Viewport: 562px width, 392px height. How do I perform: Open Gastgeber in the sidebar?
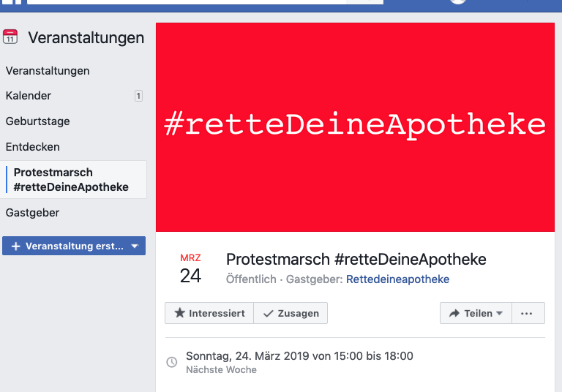pos(32,213)
